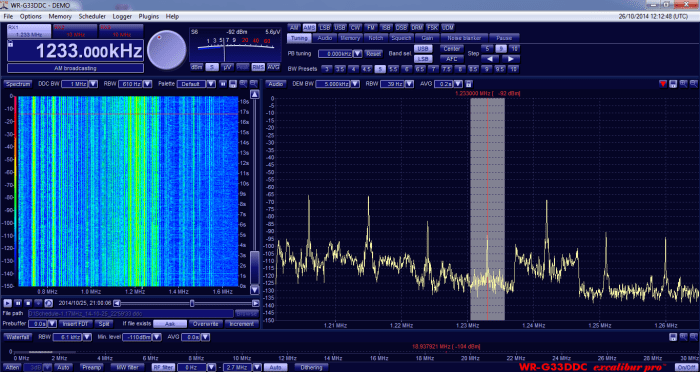The image size is (700, 372).
Task: Open the DEM BW 5.000kHz dropdown
Action: (355, 84)
